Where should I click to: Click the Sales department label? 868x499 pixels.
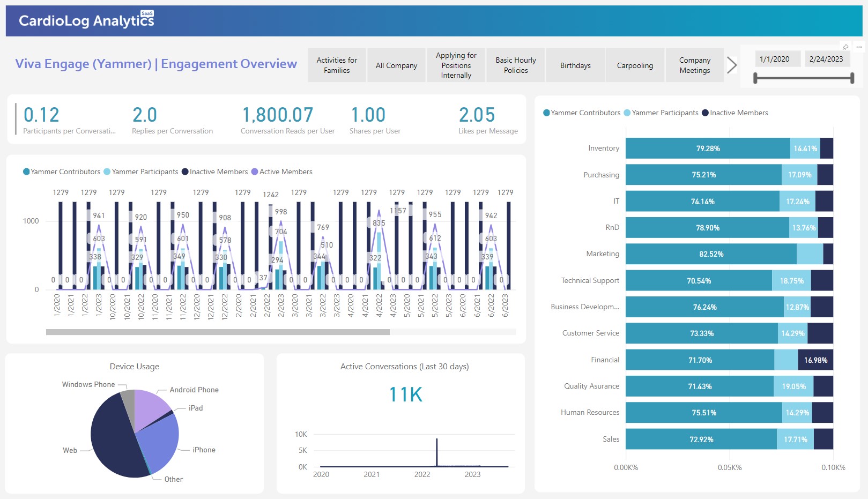[611, 440]
